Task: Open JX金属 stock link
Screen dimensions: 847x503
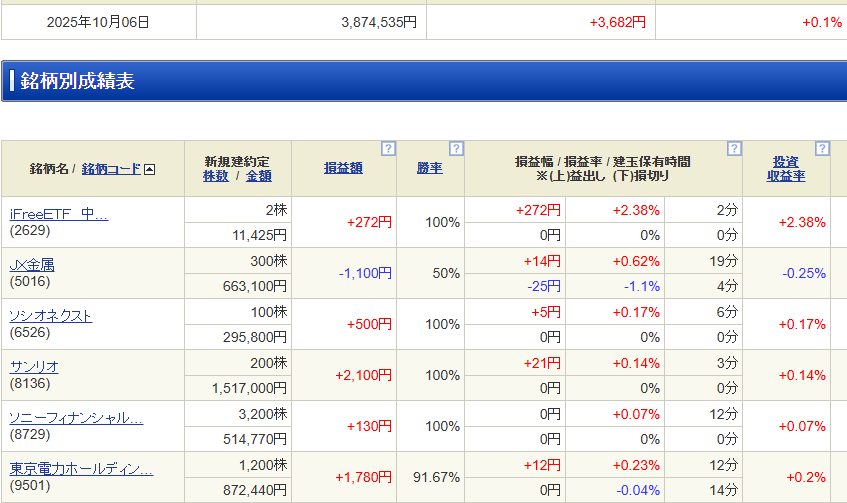Action: pyautogui.click(x=31, y=265)
